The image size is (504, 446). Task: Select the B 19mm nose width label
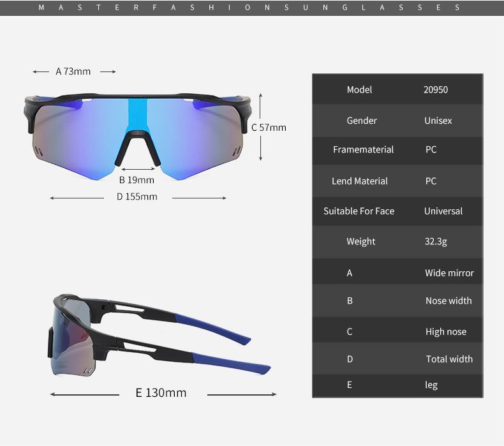tap(137, 180)
